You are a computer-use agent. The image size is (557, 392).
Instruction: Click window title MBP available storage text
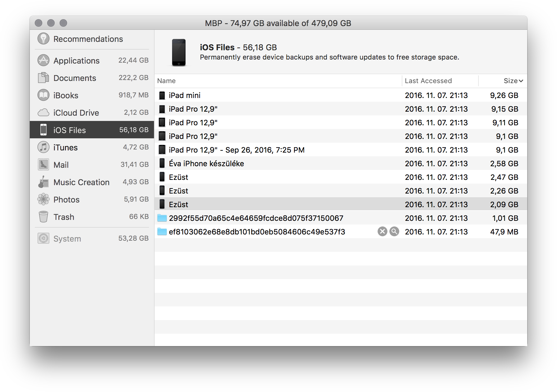click(x=278, y=23)
